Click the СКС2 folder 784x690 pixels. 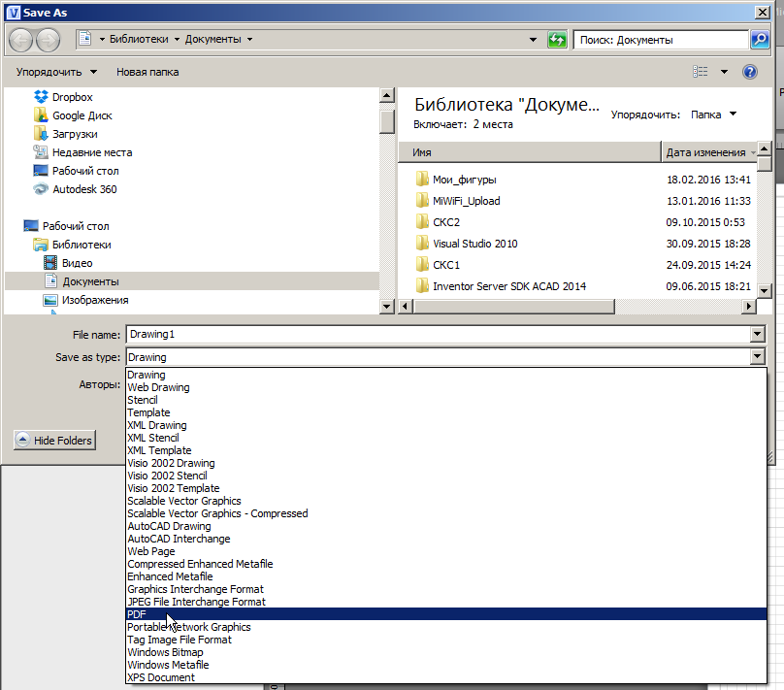coord(446,222)
